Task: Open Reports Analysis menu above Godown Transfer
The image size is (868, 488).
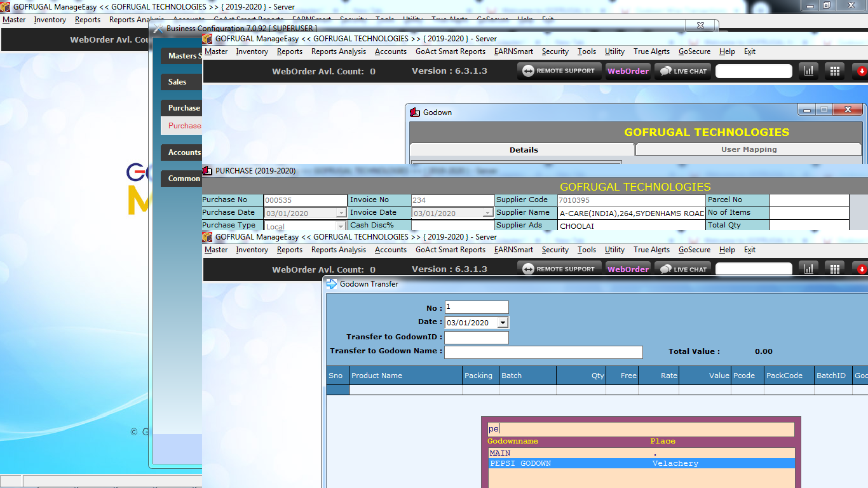Action: 339,250
